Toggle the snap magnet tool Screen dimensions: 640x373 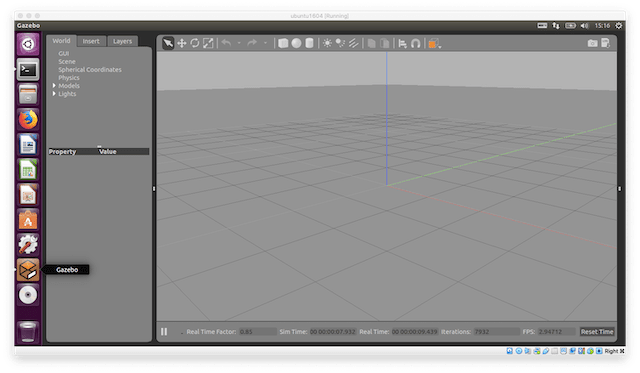416,43
